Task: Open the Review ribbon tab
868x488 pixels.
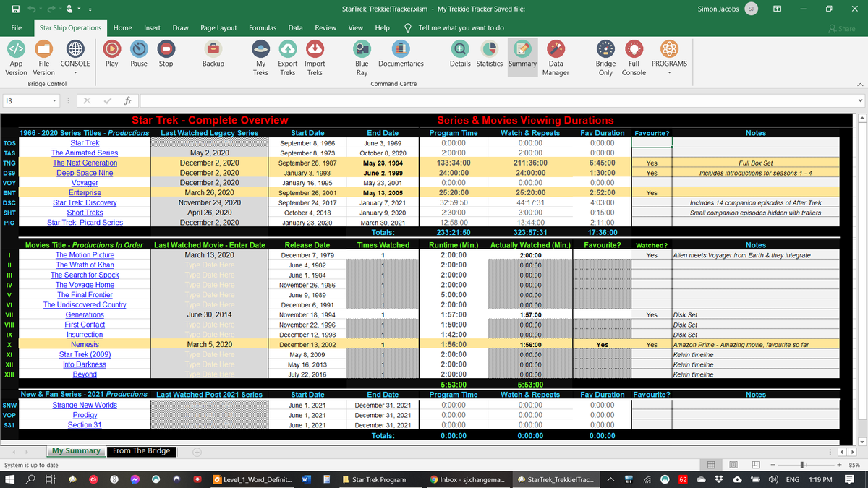Action: tap(325, 28)
